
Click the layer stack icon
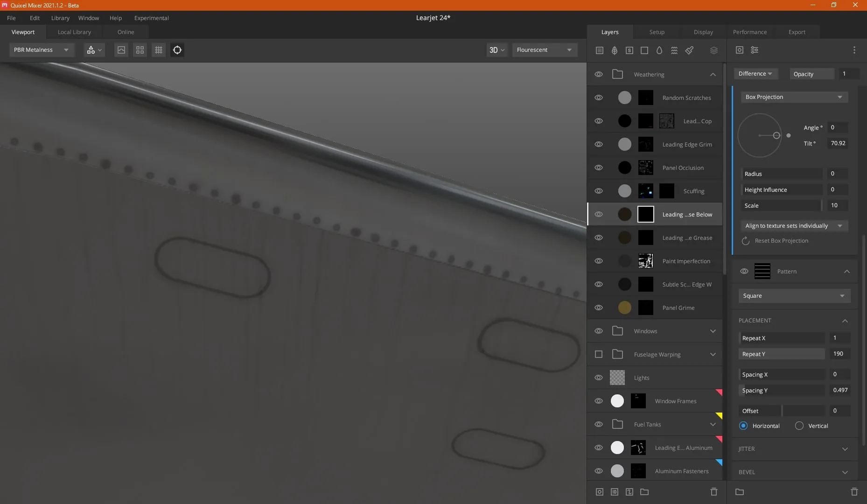point(714,50)
